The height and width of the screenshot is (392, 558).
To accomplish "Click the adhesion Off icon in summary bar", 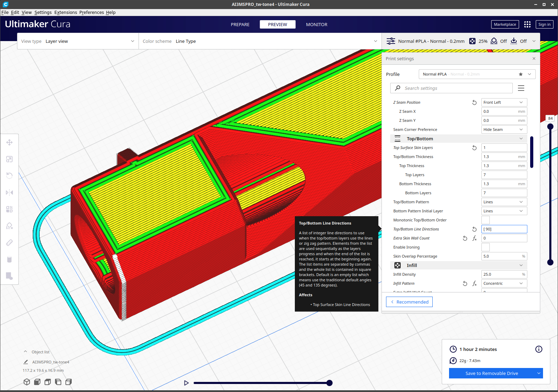I will [x=514, y=41].
